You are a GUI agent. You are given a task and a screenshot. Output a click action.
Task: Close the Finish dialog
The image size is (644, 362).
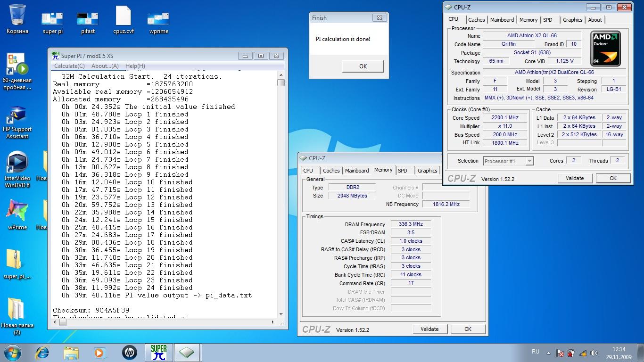click(379, 18)
